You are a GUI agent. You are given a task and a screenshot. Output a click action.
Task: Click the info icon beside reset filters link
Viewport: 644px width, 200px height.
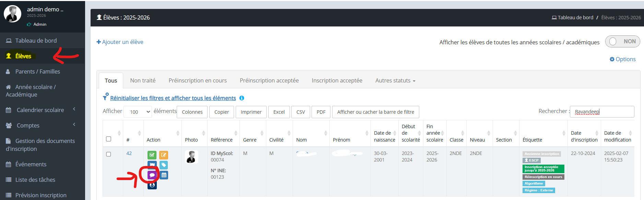pyautogui.click(x=242, y=98)
